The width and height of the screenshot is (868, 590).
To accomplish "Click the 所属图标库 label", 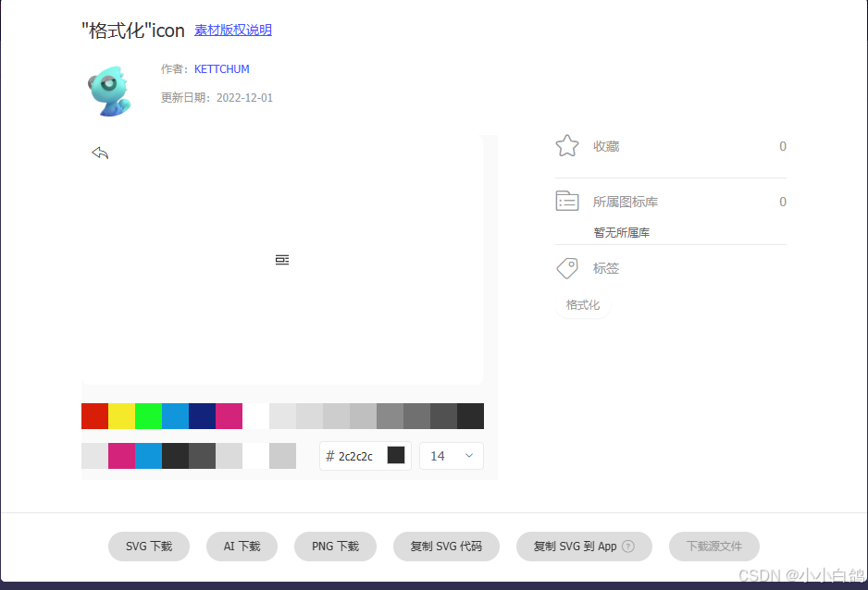I will coord(626,202).
